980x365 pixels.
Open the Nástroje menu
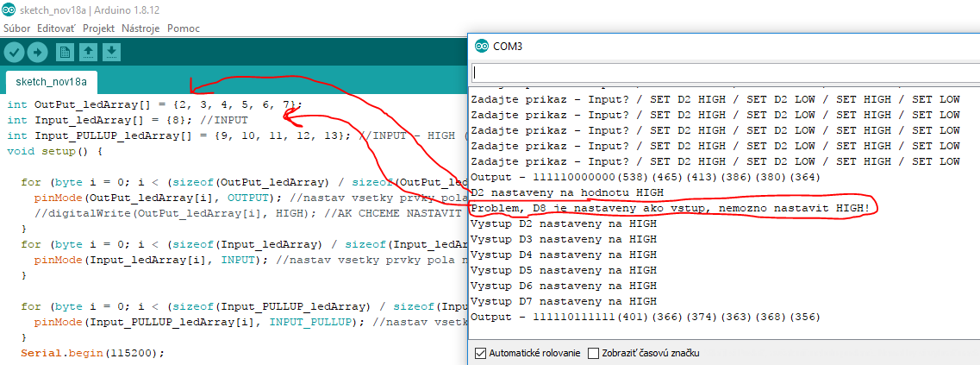point(140,28)
